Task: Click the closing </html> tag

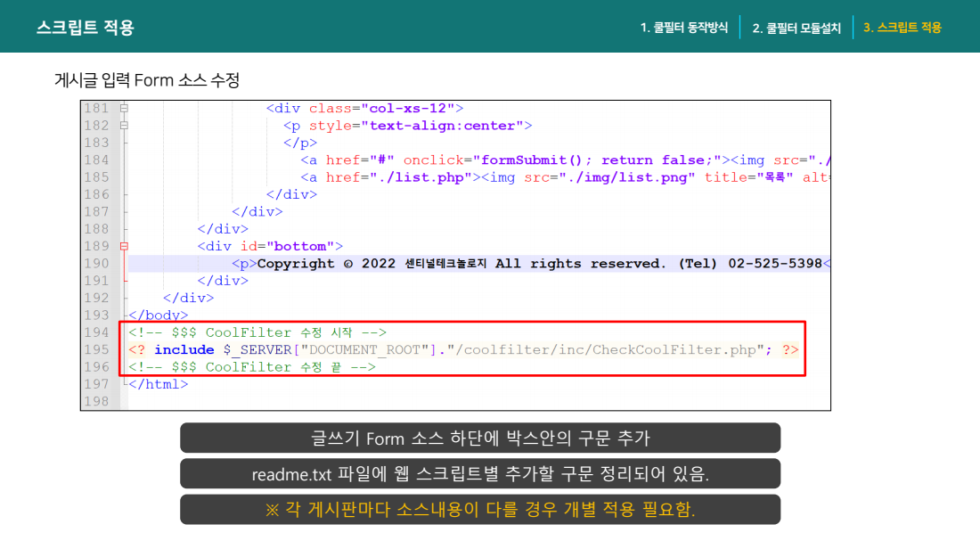Action: (x=158, y=384)
